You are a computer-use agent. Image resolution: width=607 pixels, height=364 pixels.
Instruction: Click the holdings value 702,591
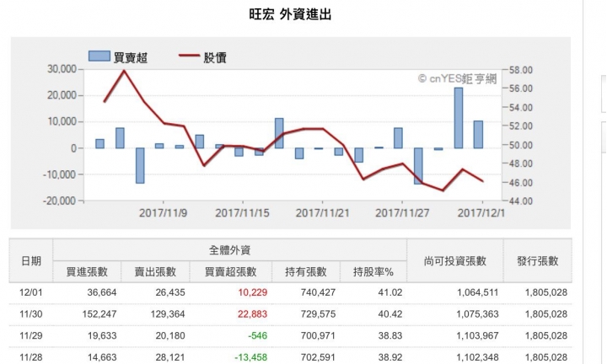tap(318, 357)
